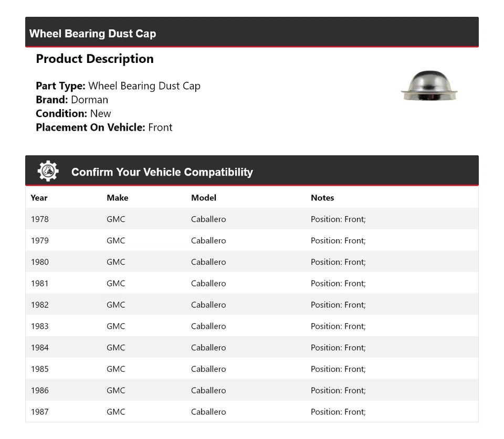Click the Confirm Your Vehicle Compatibility title
This screenshot has width=504, height=439.
(162, 172)
